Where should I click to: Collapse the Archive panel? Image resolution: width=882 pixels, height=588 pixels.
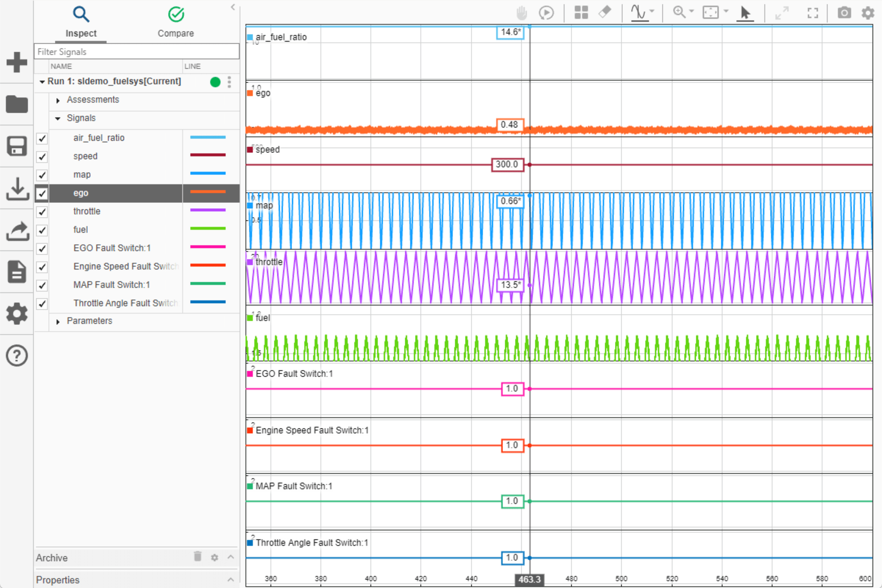(231, 558)
